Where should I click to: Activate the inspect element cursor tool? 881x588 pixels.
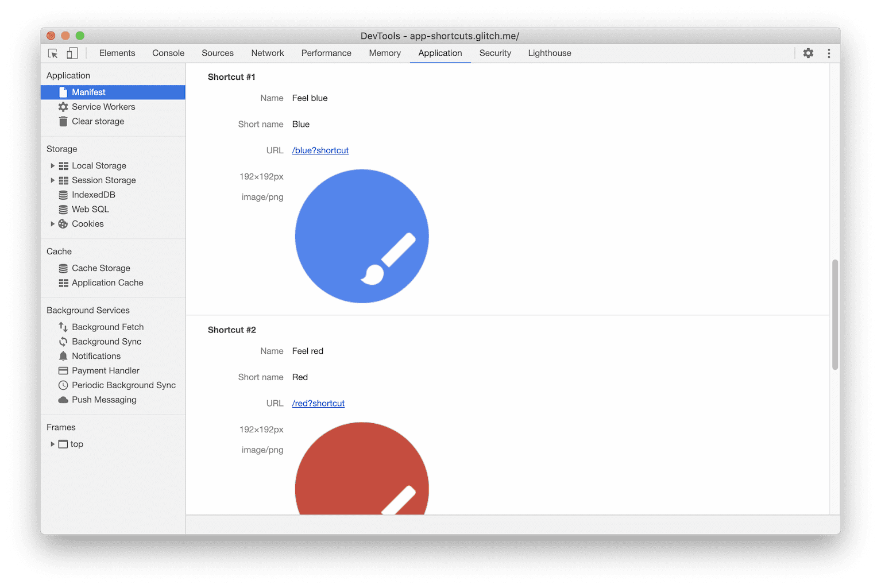(x=52, y=53)
